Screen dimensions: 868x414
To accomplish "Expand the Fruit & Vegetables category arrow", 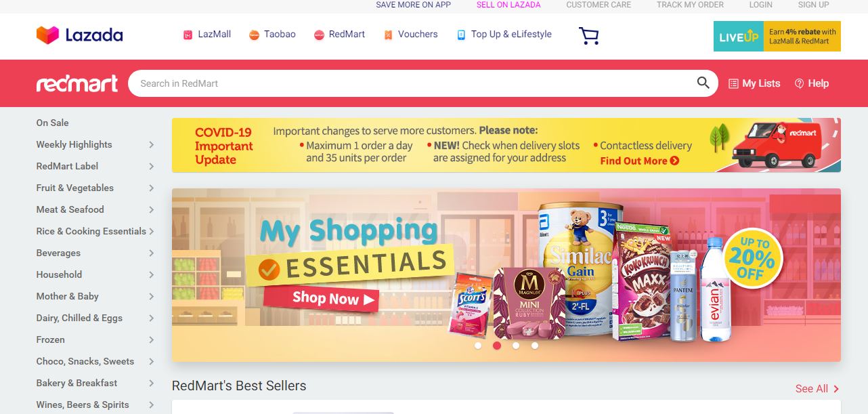I will coord(152,188).
